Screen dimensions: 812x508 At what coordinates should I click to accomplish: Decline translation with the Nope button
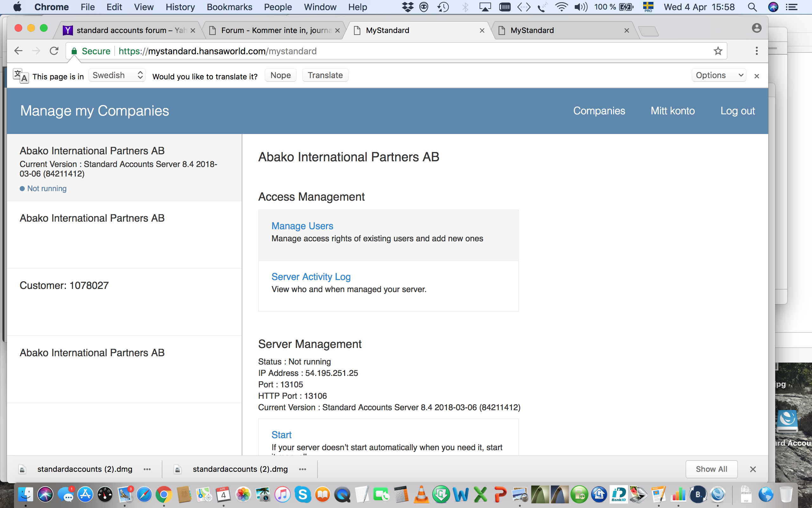[280, 75]
